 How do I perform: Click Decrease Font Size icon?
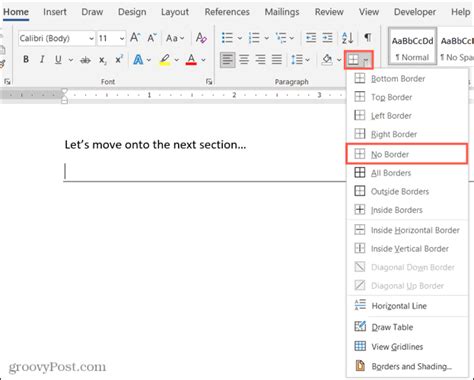click(x=152, y=38)
